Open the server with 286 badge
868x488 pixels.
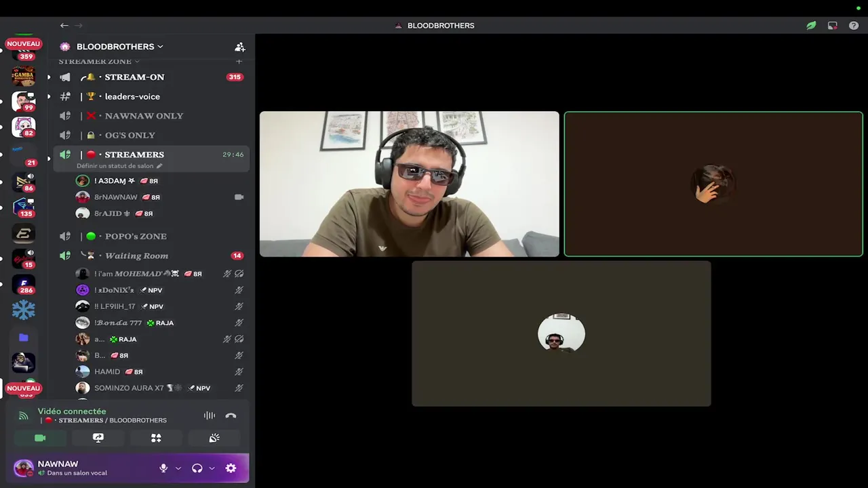tap(24, 285)
